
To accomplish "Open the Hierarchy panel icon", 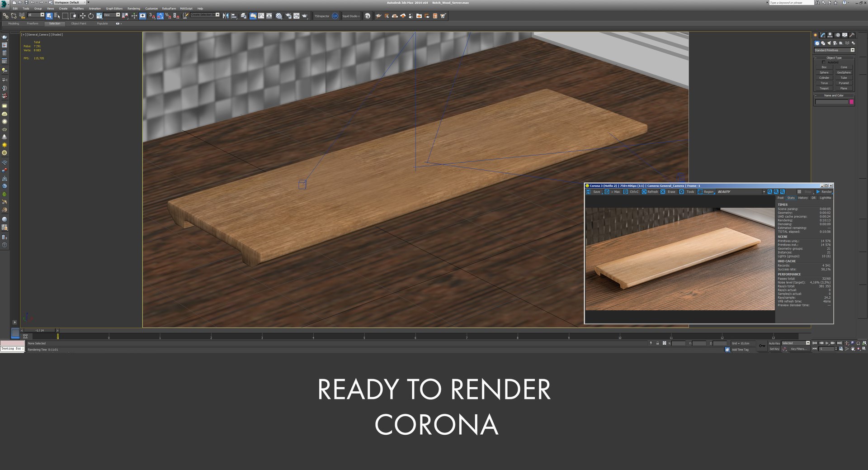I will [x=830, y=35].
